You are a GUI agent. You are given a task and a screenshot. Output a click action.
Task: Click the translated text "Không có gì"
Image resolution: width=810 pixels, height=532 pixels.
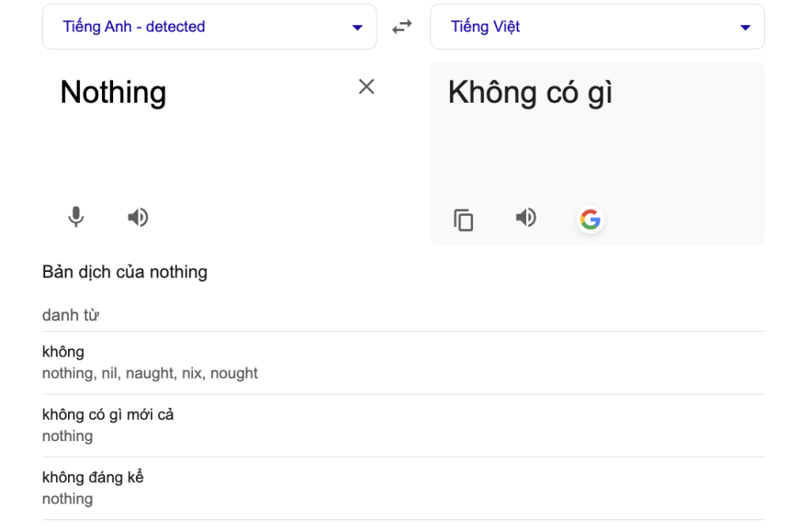click(x=530, y=92)
